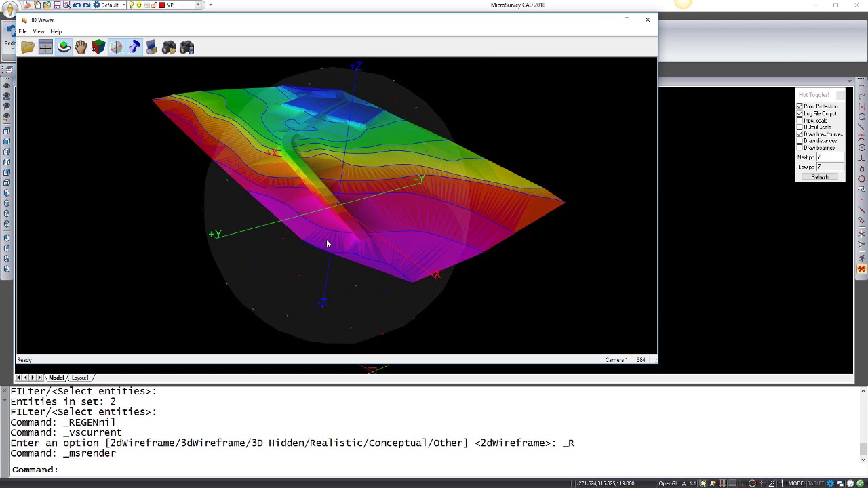Toggle the layer lightbulb on/off icon

(x=132, y=5)
